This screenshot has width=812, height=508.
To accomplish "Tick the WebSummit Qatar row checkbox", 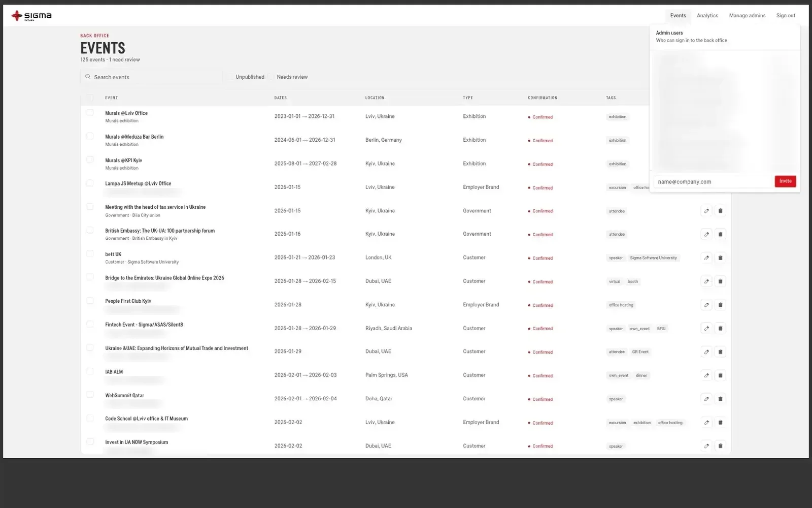I will pyautogui.click(x=90, y=395).
